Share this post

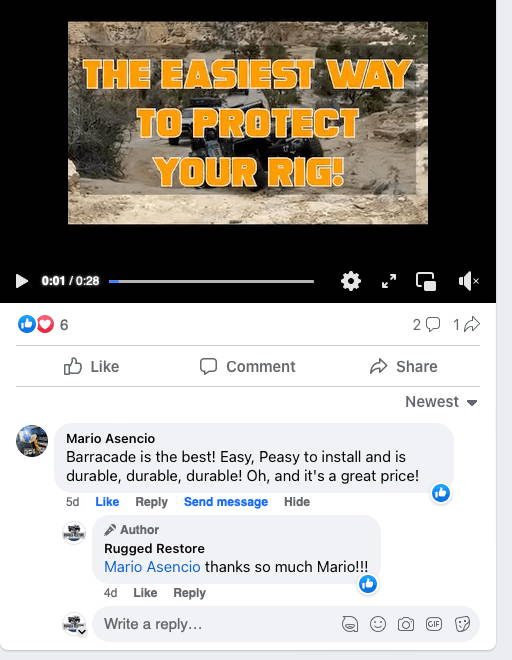pyautogui.click(x=403, y=366)
